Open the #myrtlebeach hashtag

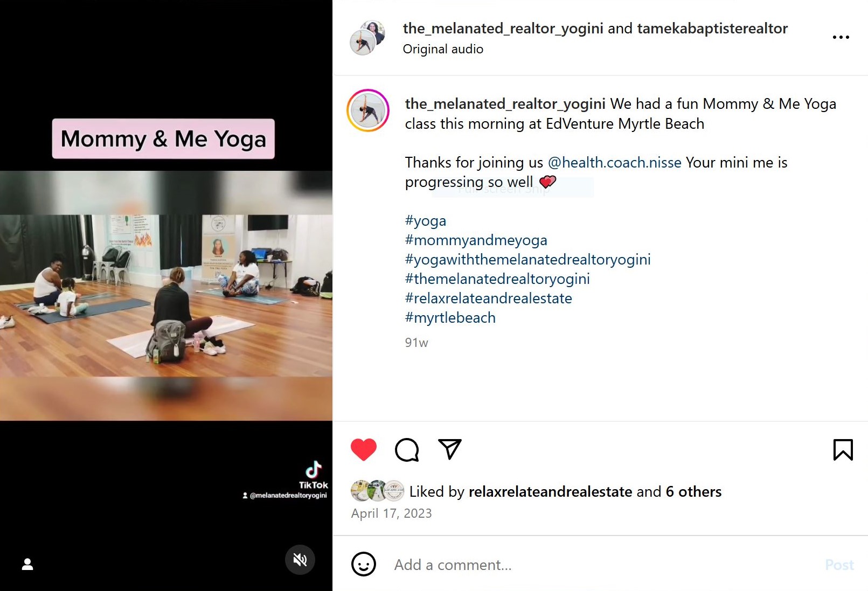[x=450, y=317]
